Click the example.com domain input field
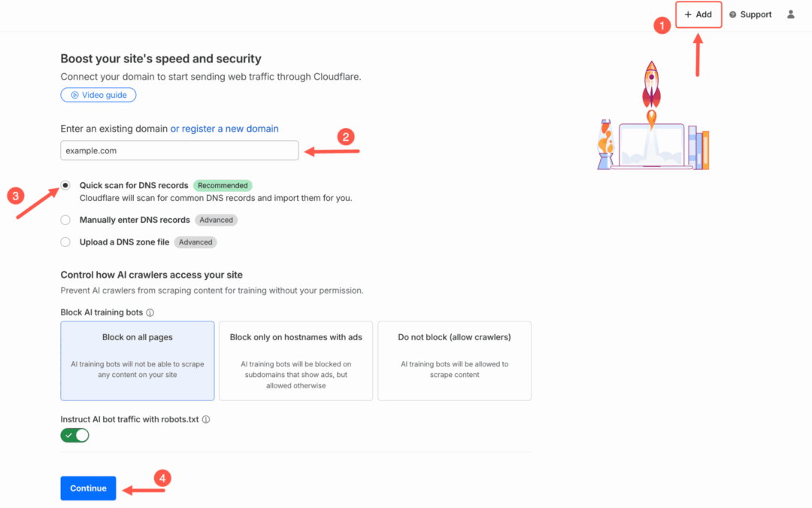812x508 pixels. pyautogui.click(x=179, y=151)
